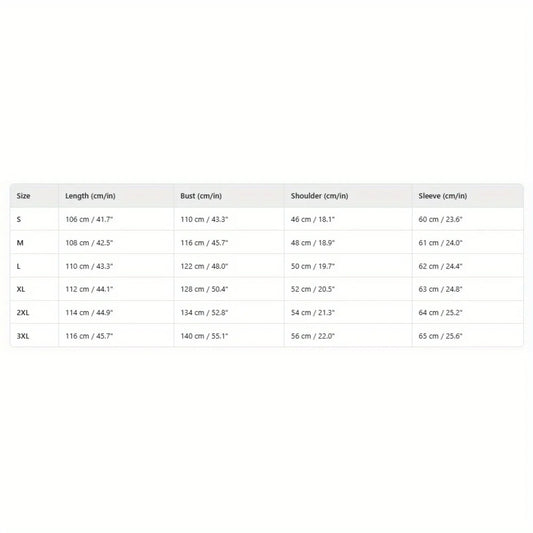Click the 134 cm / 52.8" bust cell

204,313
